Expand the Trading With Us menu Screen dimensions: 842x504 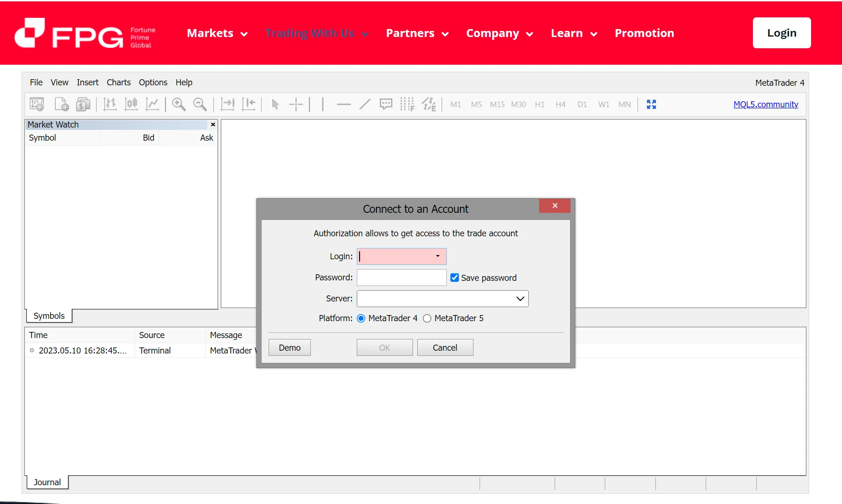click(x=317, y=33)
